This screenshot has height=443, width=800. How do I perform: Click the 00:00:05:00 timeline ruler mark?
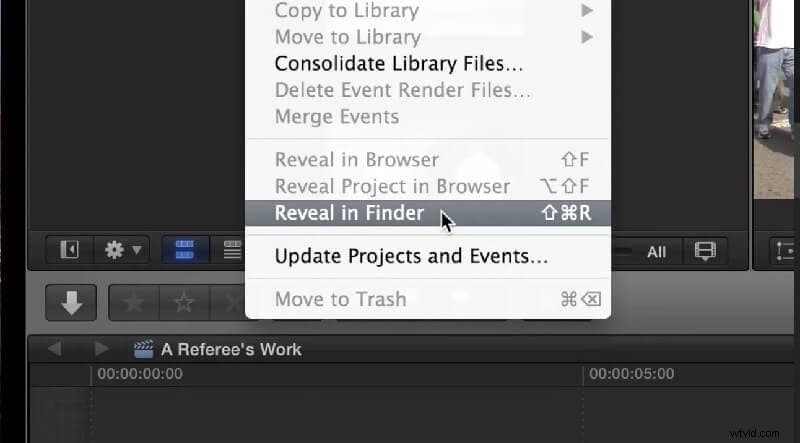(632, 374)
